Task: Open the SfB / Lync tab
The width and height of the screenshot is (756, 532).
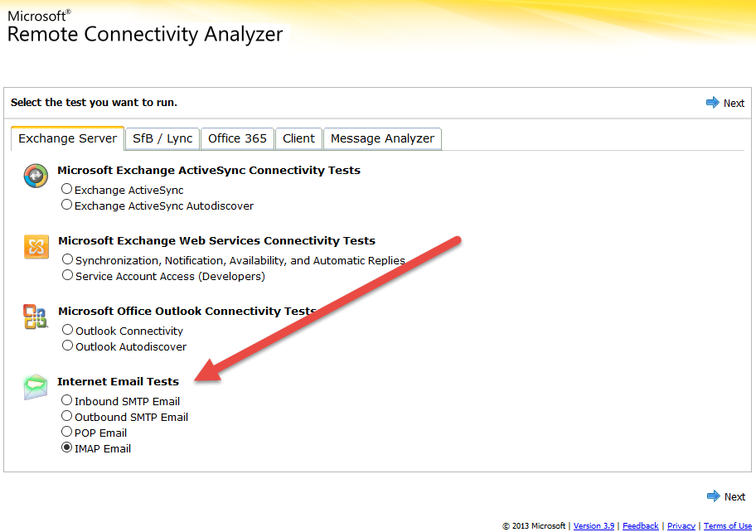Action: coord(162,138)
